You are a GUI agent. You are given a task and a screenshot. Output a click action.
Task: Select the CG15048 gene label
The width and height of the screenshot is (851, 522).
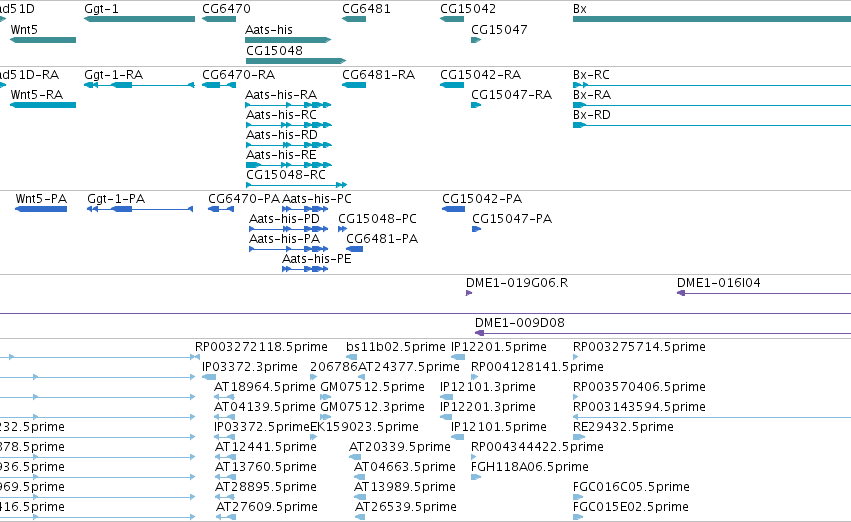pyautogui.click(x=274, y=50)
